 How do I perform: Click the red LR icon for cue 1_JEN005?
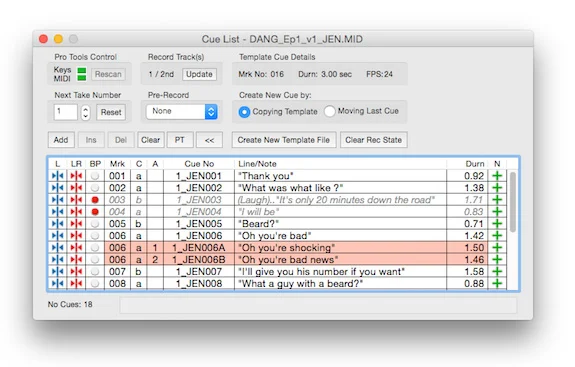pyautogui.click(x=76, y=224)
